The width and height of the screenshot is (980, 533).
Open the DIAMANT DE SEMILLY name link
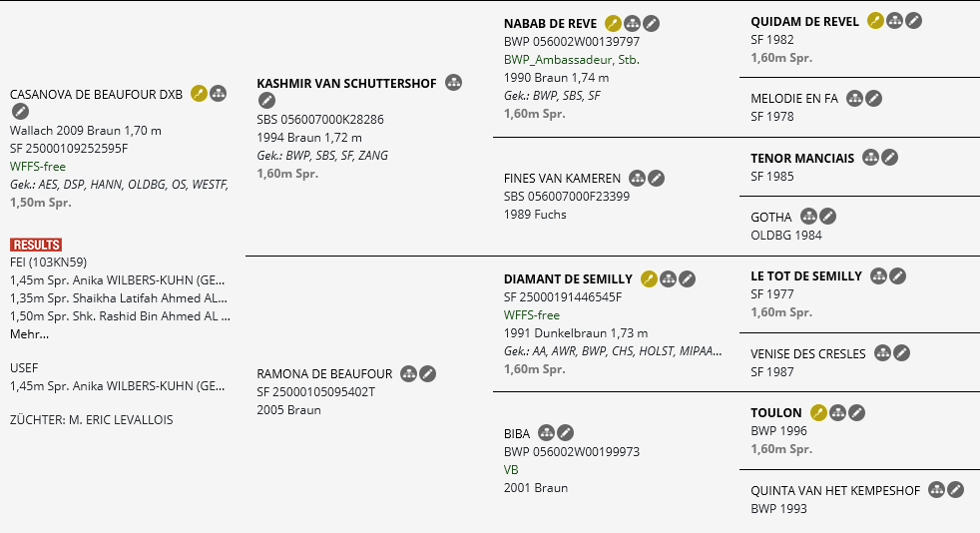tap(568, 279)
